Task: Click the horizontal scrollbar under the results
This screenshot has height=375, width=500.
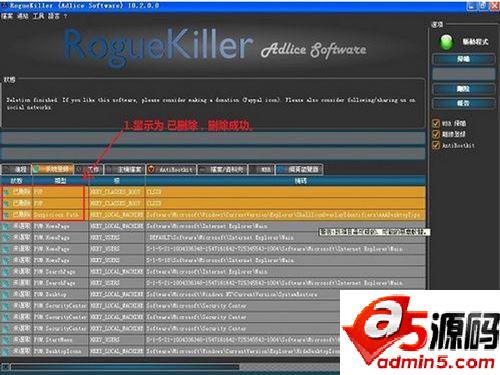Action: [x=125, y=367]
